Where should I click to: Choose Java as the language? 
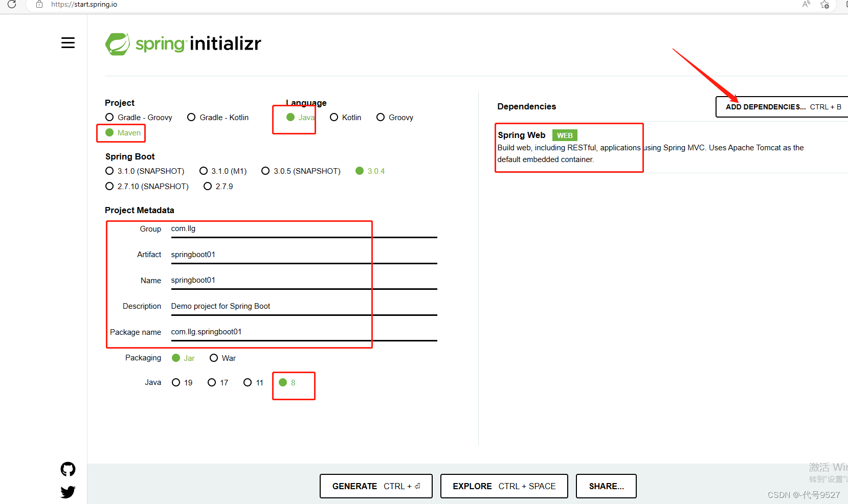[x=300, y=118]
